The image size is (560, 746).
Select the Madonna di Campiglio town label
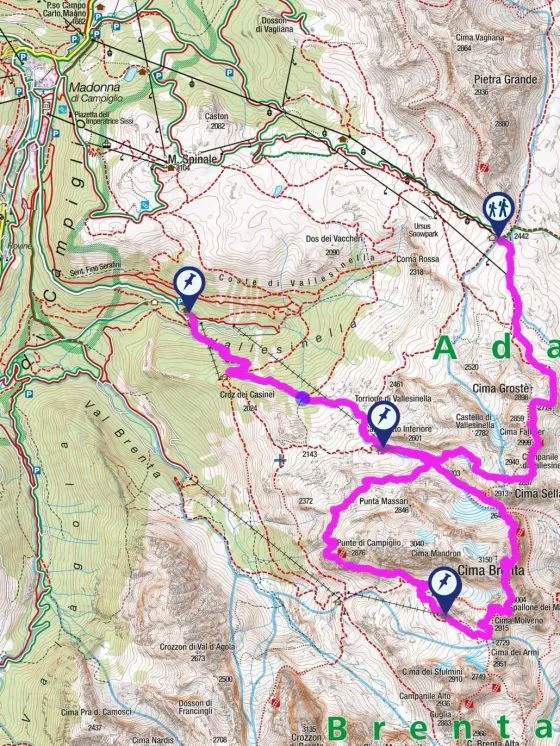point(94,92)
